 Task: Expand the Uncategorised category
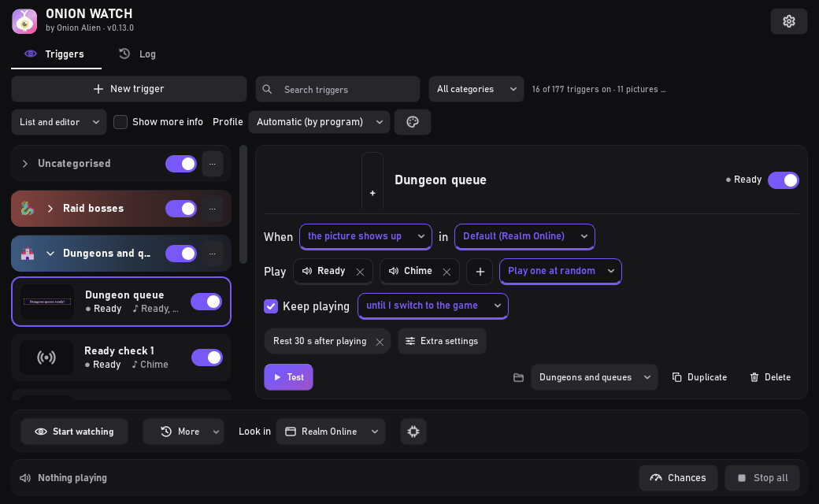click(x=25, y=164)
